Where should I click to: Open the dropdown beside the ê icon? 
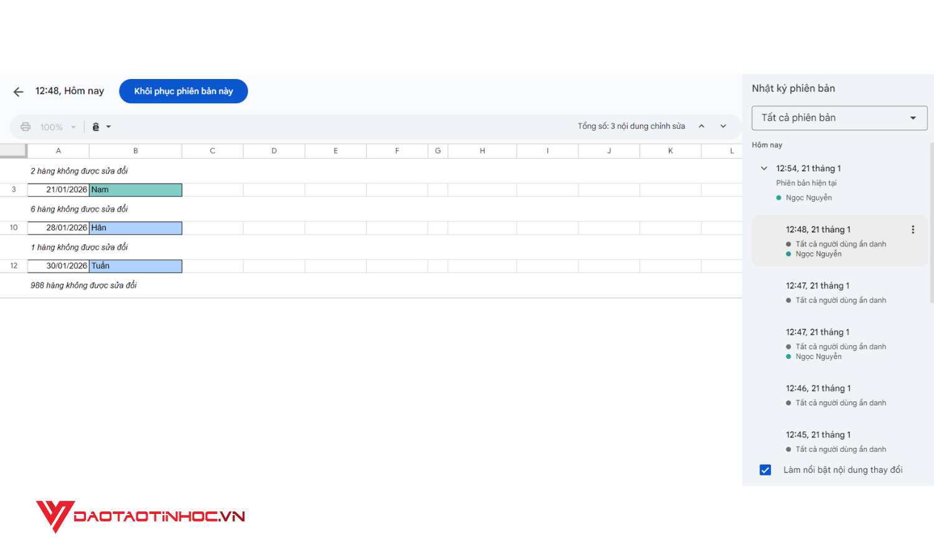[x=108, y=126]
